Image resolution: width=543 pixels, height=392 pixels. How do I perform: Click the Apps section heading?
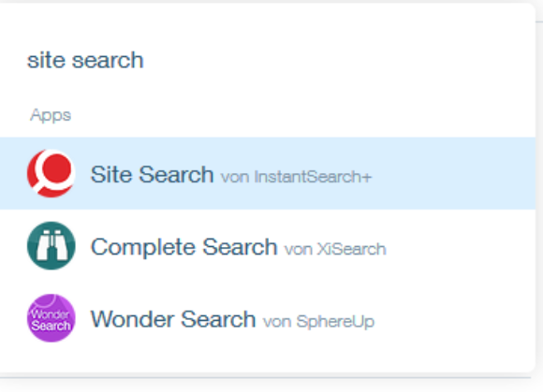pos(51,115)
